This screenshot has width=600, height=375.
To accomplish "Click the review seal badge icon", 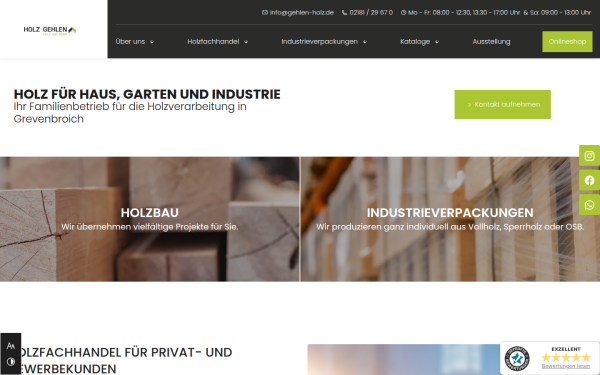I will pyautogui.click(x=517, y=359).
